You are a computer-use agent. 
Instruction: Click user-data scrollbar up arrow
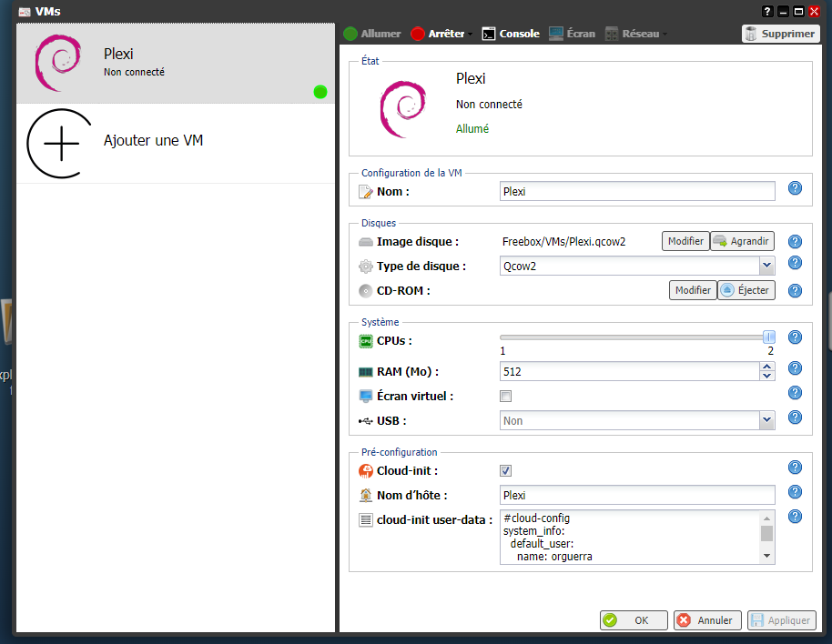[766, 518]
